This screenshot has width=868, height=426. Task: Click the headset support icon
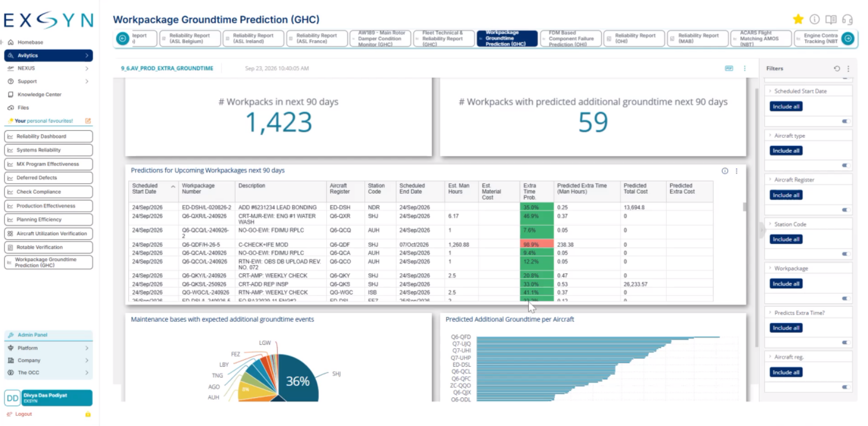click(847, 20)
